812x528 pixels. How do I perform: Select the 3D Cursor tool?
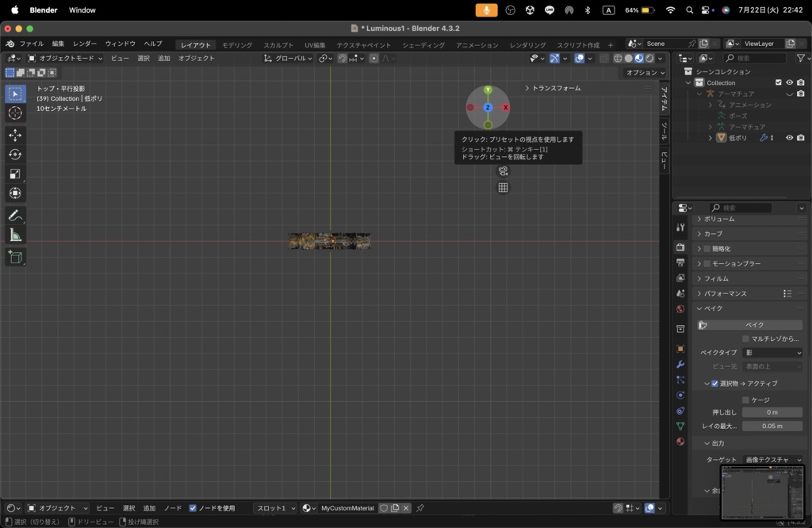15,113
